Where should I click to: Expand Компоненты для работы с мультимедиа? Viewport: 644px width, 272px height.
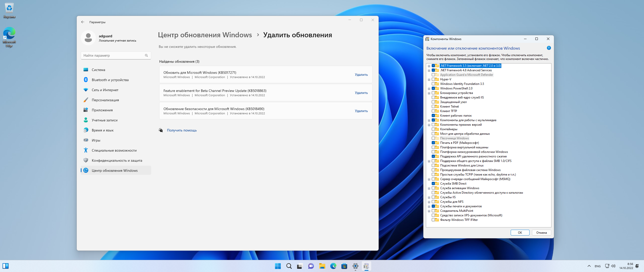coord(429,120)
